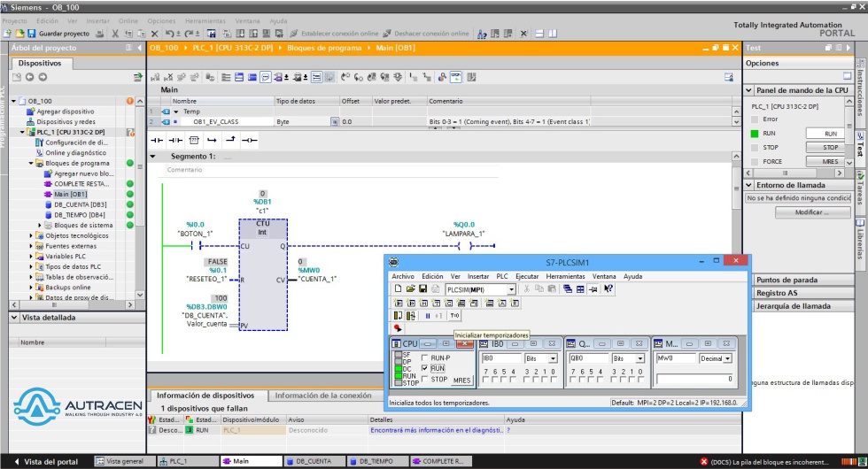Click Vista del portal button
868x469 pixels.
point(46,461)
